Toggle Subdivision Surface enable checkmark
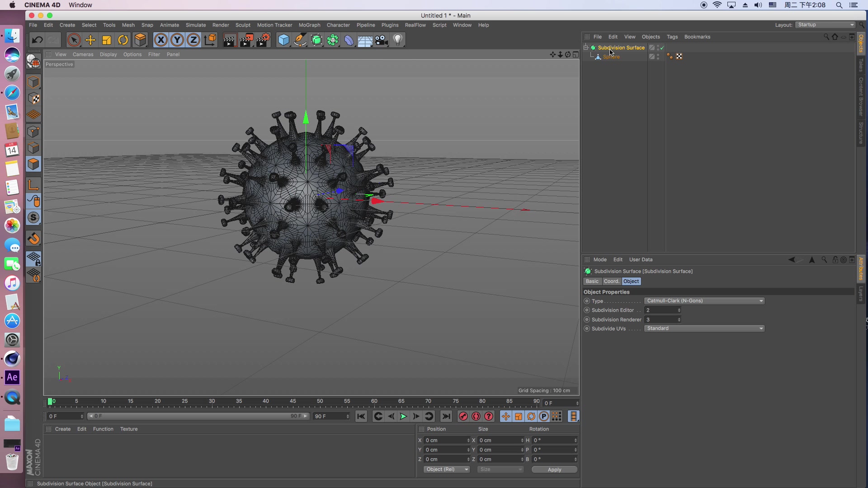The height and width of the screenshot is (488, 868). tap(662, 48)
